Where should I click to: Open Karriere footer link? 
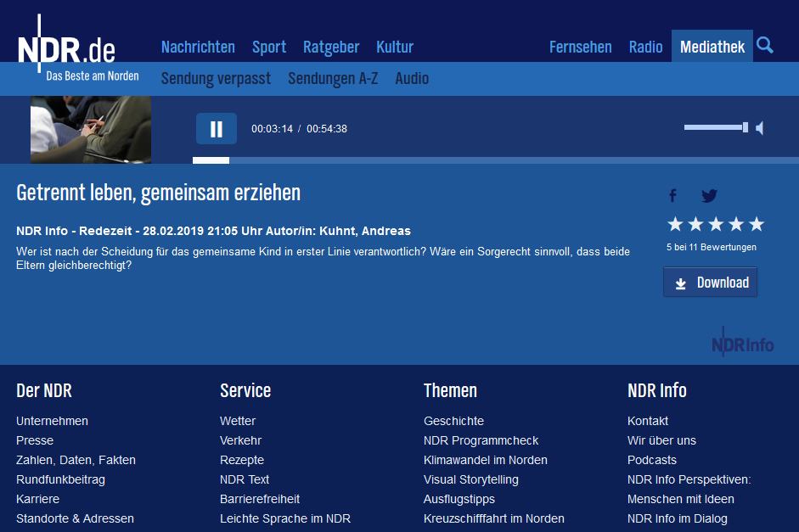(x=37, y=499)
